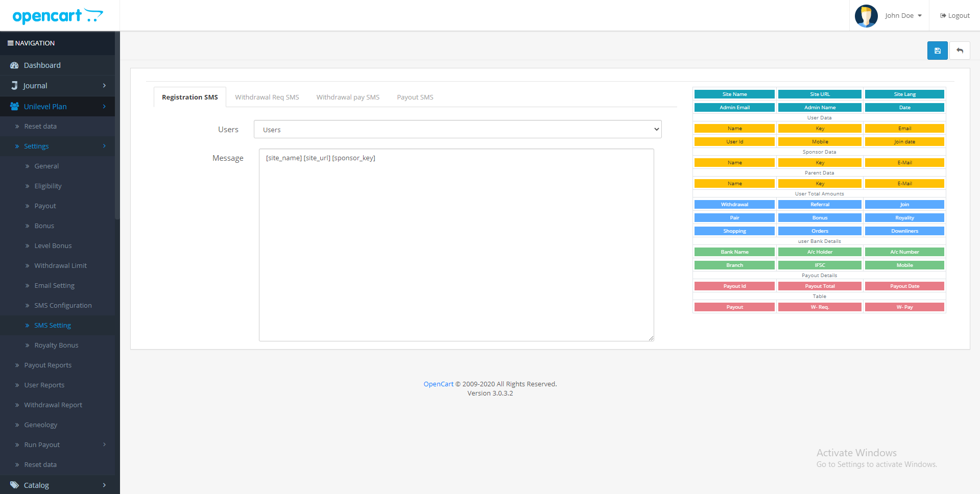Switch to Withdrawal Req SMS tab
This screenshot has width=980, height=494.
pyautogui.click(x=267, y=97)
